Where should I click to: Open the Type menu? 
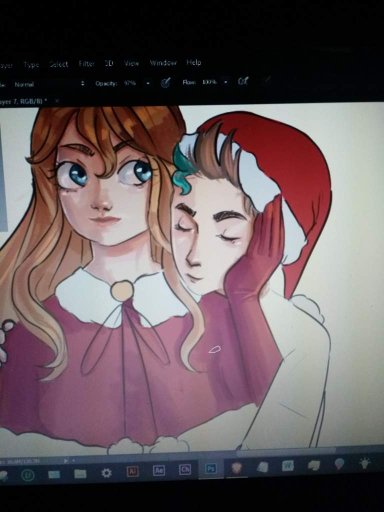31,65
